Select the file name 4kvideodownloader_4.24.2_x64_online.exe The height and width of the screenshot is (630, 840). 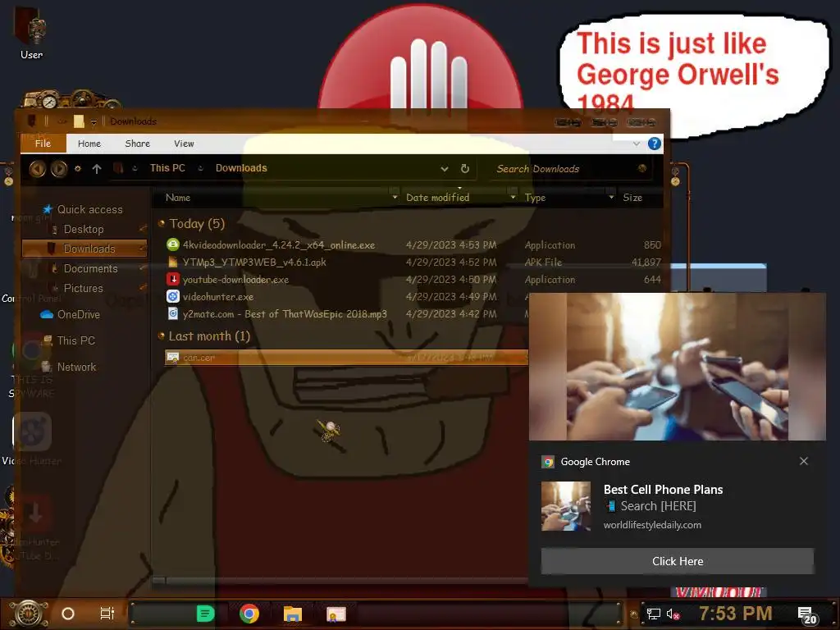[279, 244]
